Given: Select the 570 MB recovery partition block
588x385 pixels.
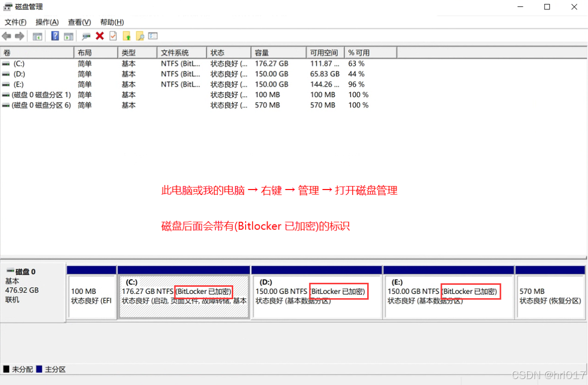Looking at the screenshot, I should pyautogui.click(x=550, y=297).
